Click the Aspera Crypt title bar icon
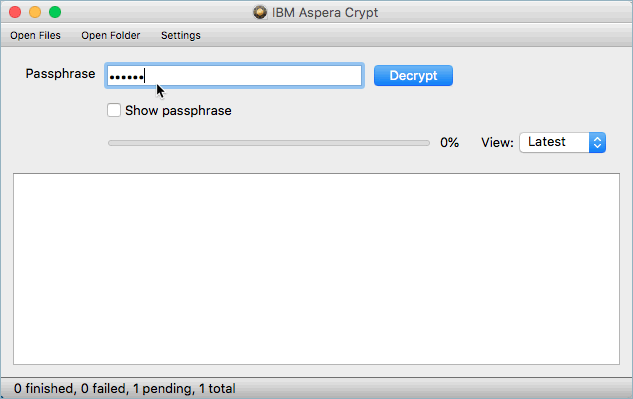The width and height of the screenshot is (633, 399). (260, 12)
